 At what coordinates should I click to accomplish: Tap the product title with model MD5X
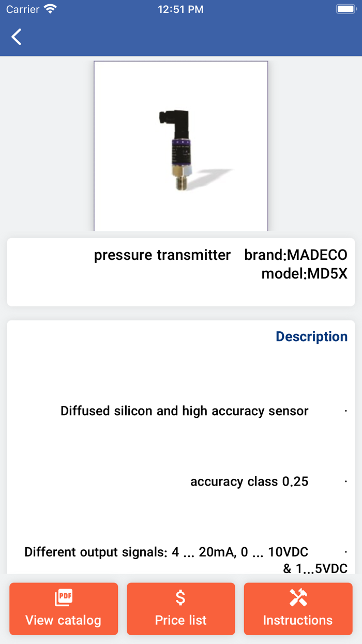pos(221,264)
